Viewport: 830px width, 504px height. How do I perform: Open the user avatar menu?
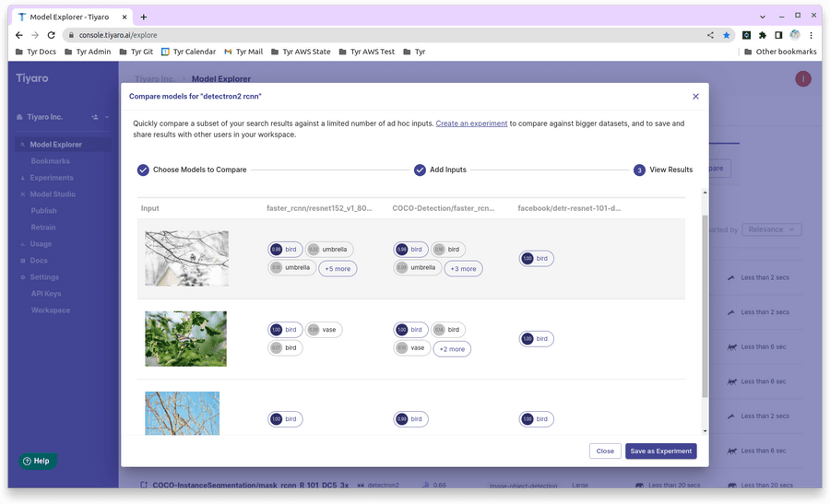[x=803, y=79]
